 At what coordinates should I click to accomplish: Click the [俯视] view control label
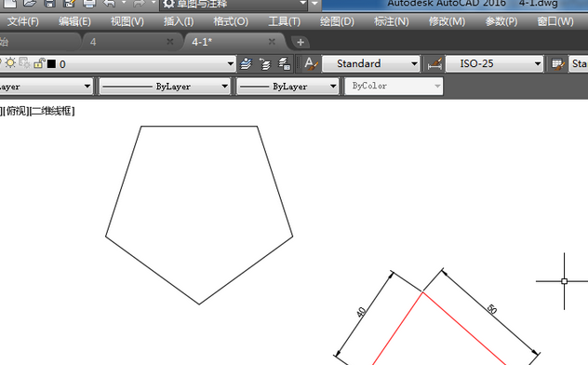coord(16,111)
